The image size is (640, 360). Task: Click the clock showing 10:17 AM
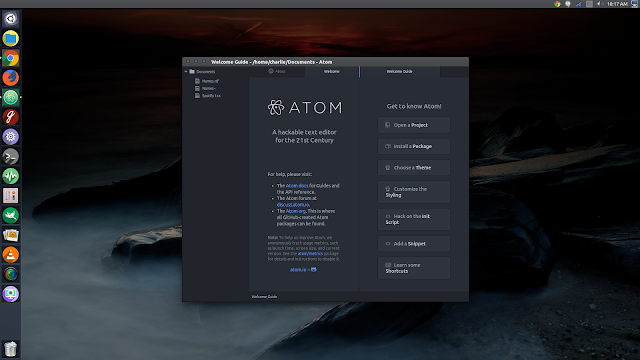617,4
